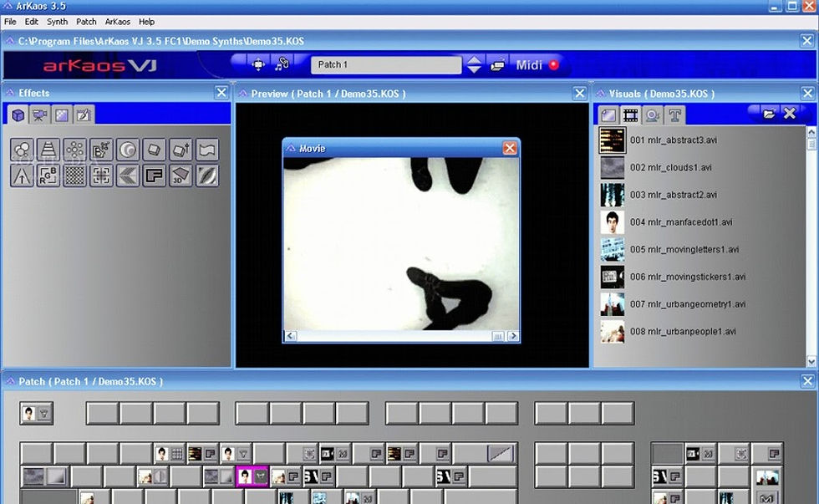Open the File menu
Screen dimensions: 819x504
coord(10,22)
